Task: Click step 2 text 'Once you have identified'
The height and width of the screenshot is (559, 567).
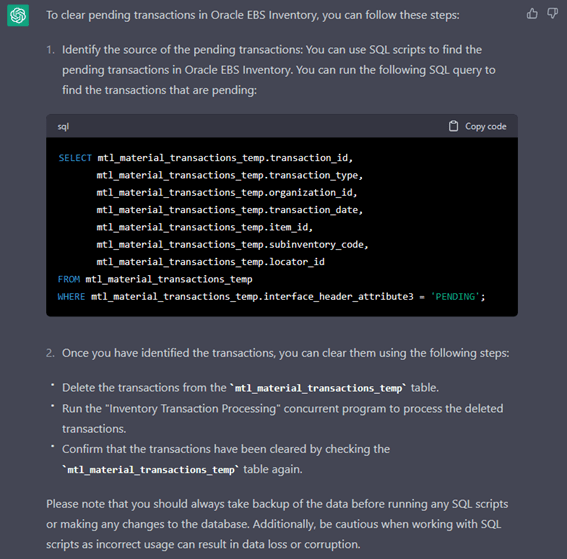Action: [285, 353]
